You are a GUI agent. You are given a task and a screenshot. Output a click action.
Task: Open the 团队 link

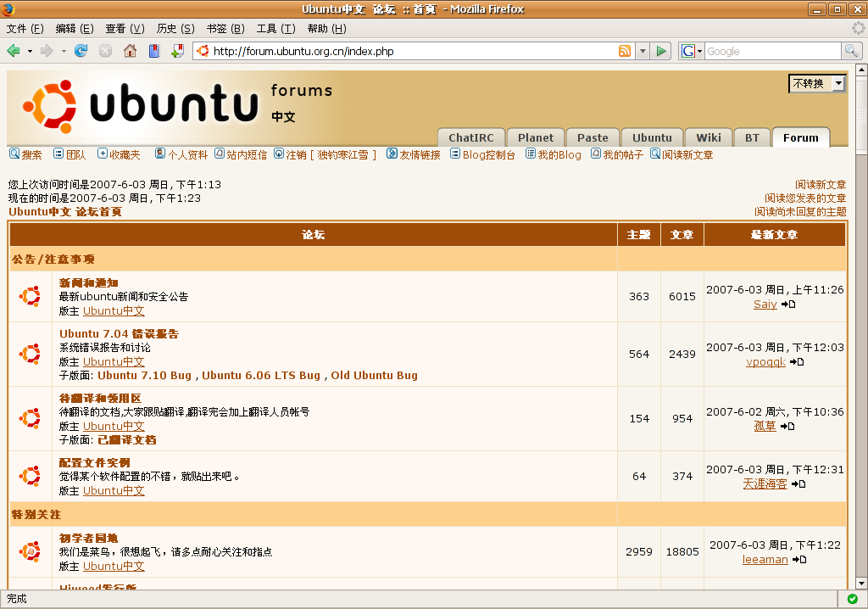pos(70,154)
